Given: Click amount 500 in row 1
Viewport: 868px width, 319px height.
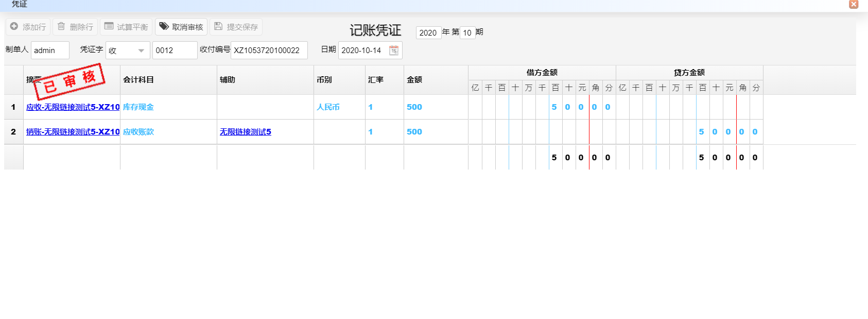Looking at the screenshot, I should [x=414, y=107].
